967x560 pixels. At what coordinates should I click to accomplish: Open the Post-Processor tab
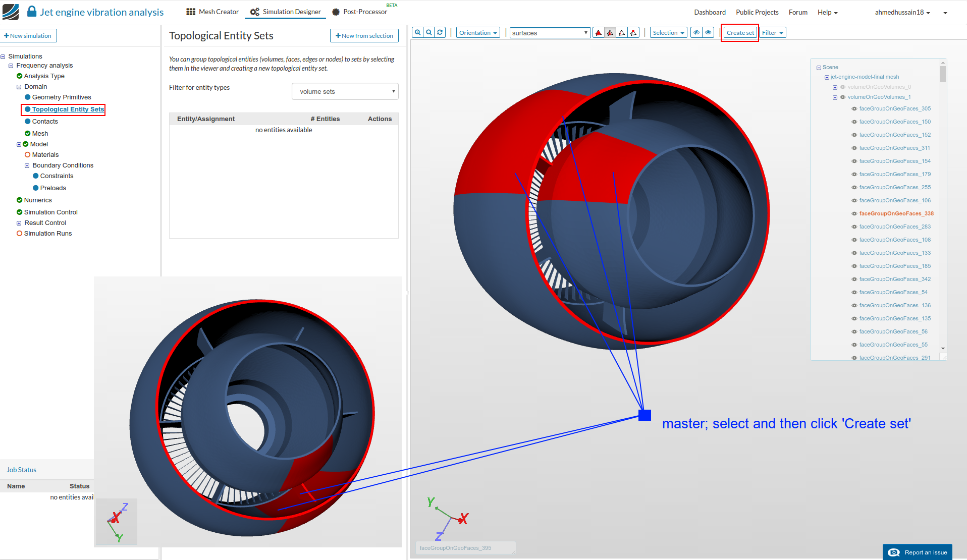360,12
